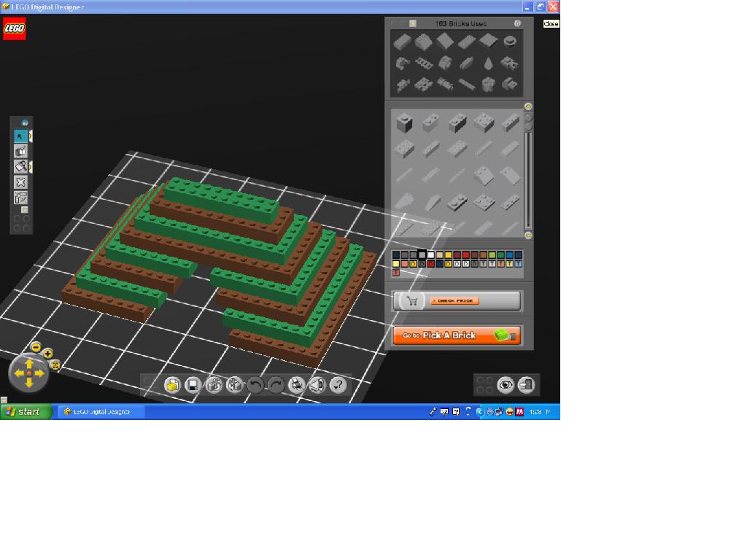Zoom out with the minus button
The image size is (747, 560).
pos(36,346)
